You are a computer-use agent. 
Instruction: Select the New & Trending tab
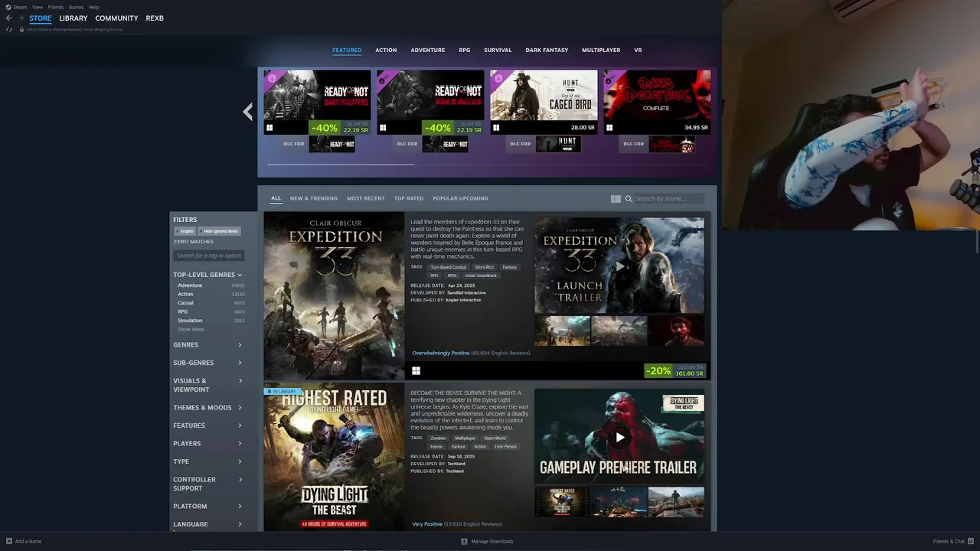[314, 199]
